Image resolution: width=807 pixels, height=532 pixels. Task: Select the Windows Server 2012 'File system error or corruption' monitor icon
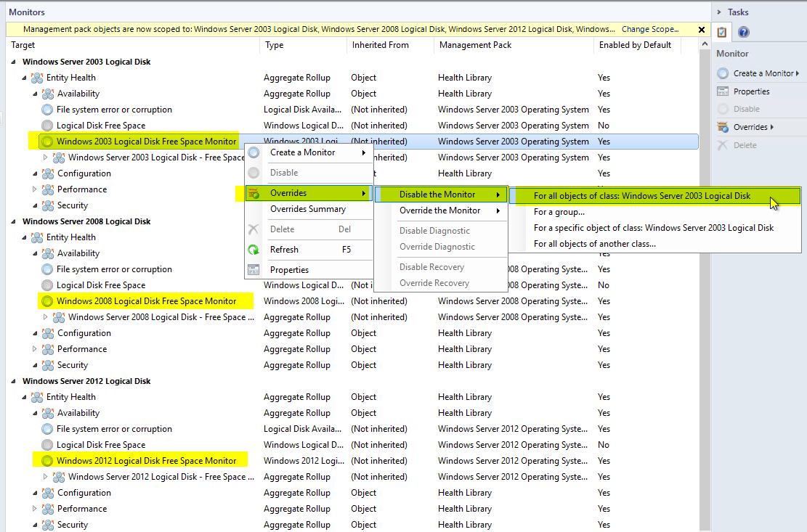47,429
